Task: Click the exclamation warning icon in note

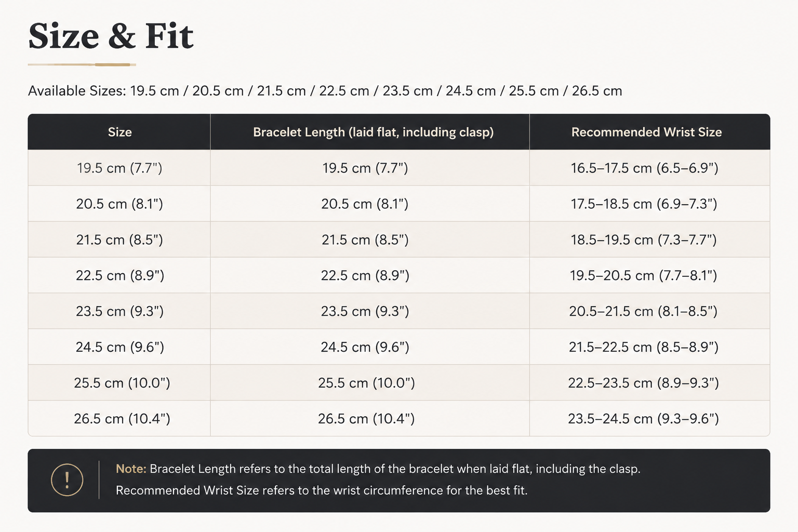Action: tap(67, 480)
